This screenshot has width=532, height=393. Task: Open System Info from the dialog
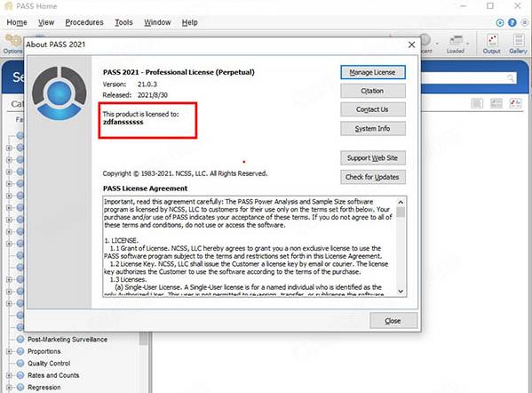pos(372,128)
